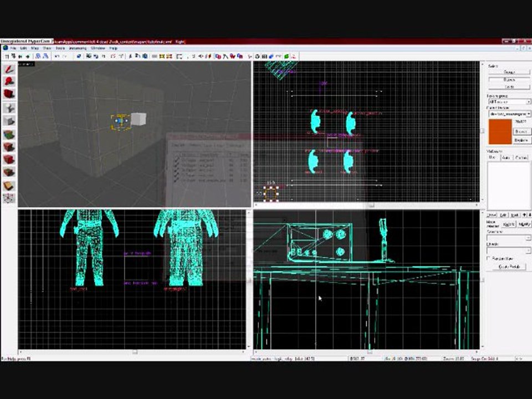Click the bottom-right viewport horizontal scrollbar
Viewport: 532px width, 399px height.
pos(366,352)
